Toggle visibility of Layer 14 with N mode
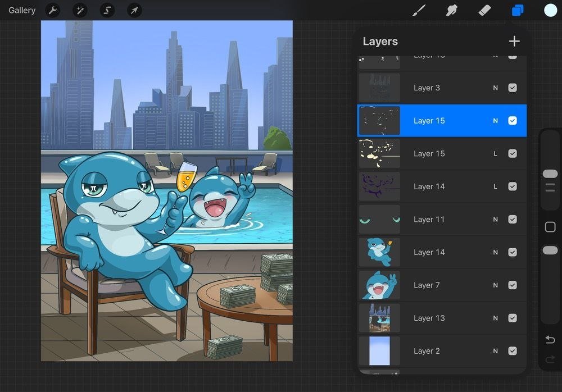 point(513,252)
